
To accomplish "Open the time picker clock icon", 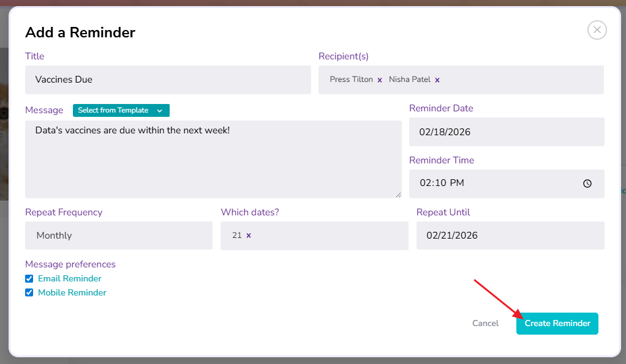I will (x=587, y=184).
